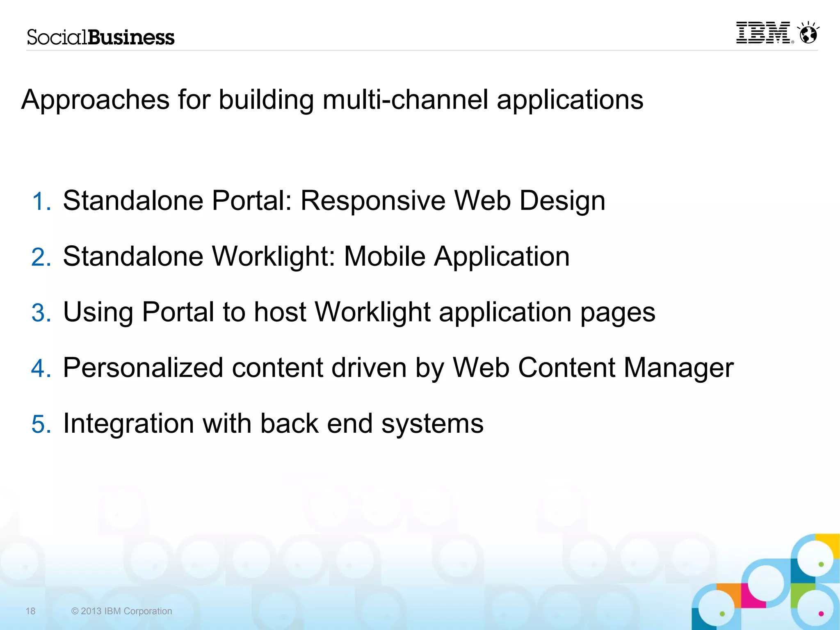The height and width of the screenshot is (630, 840).
Task: Click the SocialBusiness logo
Action: pos(100,37)
